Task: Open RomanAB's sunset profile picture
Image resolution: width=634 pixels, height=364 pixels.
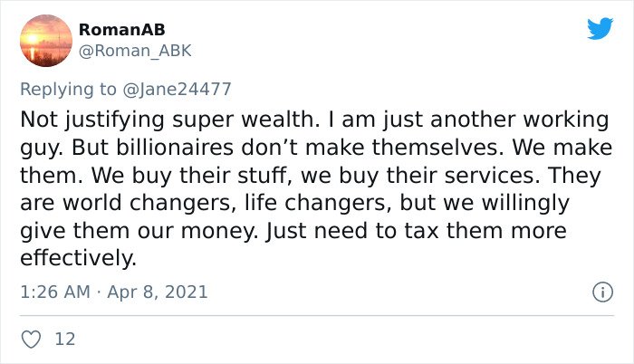Action: pos(46,41)
